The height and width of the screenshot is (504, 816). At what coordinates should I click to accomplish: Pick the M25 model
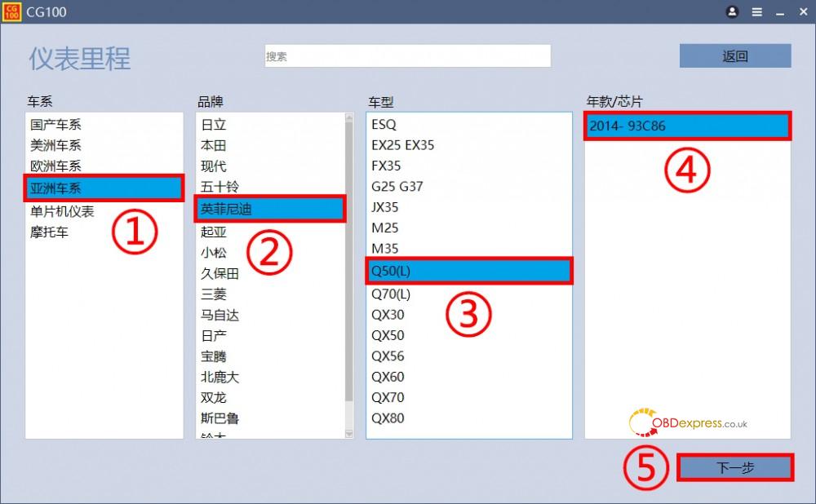[469, 228]
